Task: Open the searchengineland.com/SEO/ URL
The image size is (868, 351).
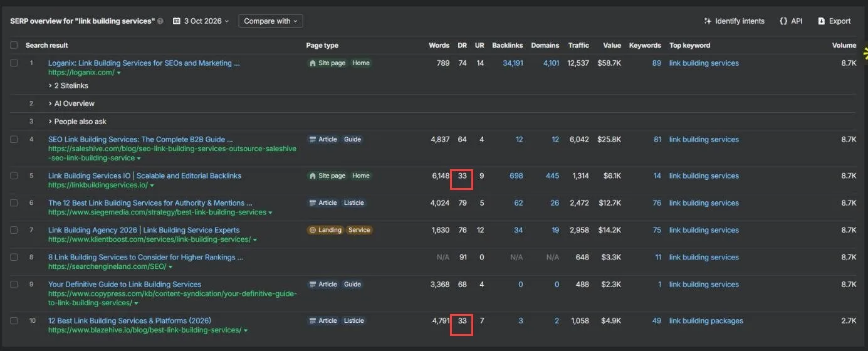Action: pos(107,267)
